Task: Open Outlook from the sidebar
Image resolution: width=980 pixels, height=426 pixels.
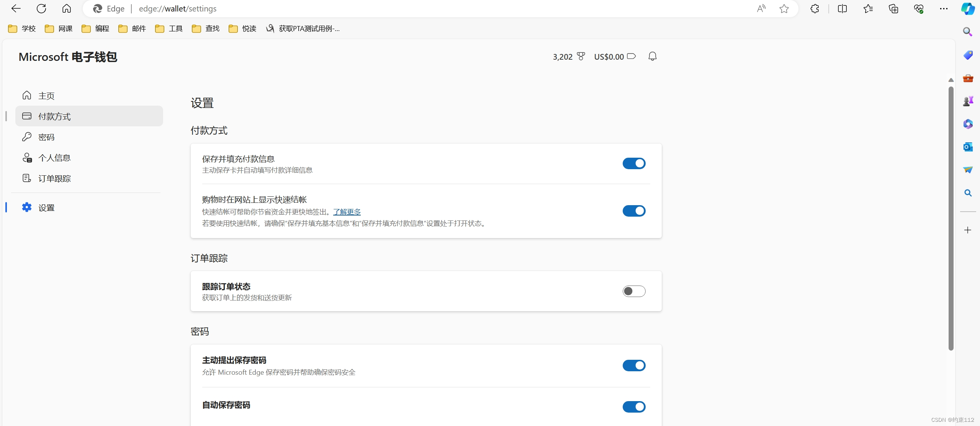Action: (968, 147)
